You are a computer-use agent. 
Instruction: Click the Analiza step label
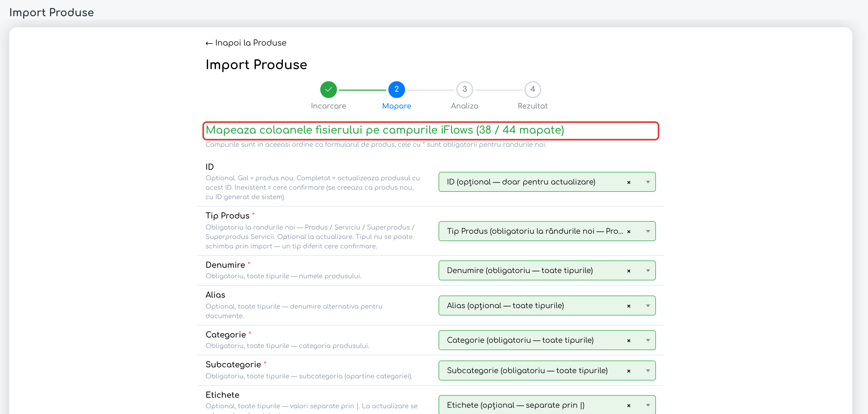tap(464, 106)
